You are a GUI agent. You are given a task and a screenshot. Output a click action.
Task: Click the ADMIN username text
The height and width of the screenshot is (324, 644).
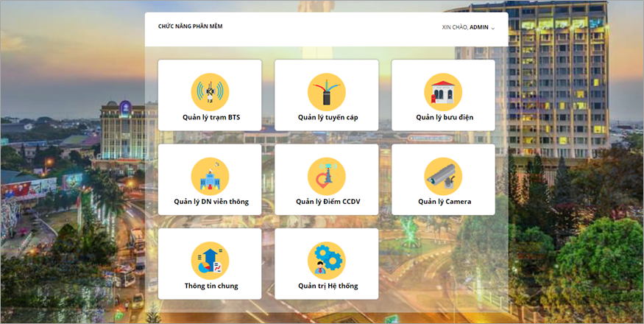479,27
